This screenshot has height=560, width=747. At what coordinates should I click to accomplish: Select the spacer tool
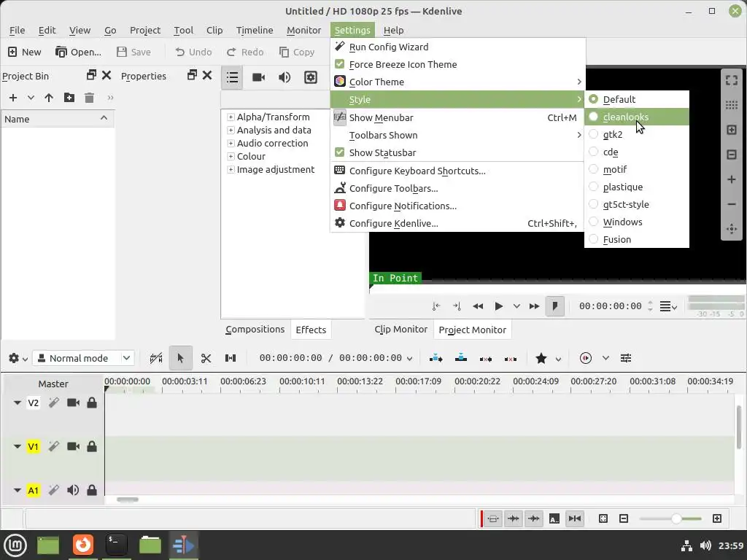[231, 358]
